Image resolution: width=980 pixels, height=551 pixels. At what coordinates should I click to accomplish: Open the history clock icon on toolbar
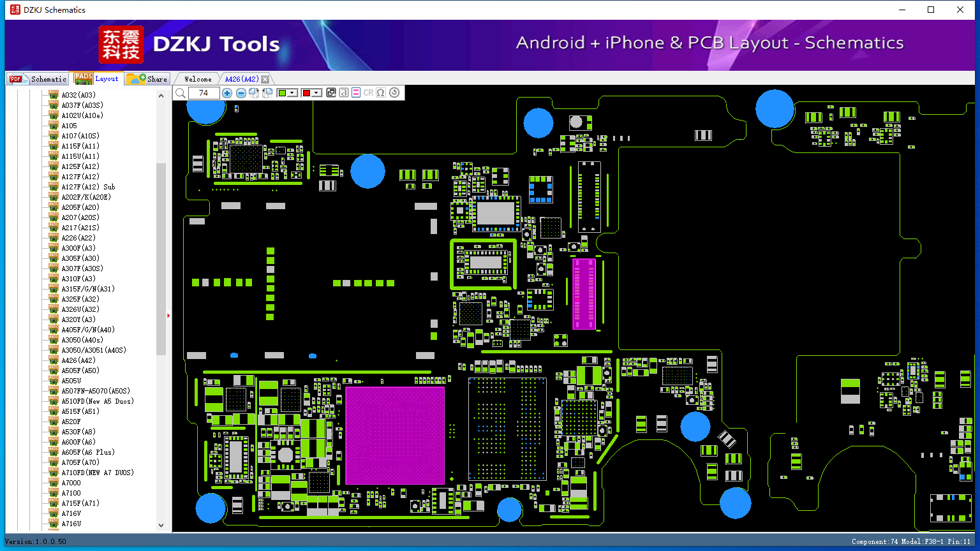click(x=394, y=92)
